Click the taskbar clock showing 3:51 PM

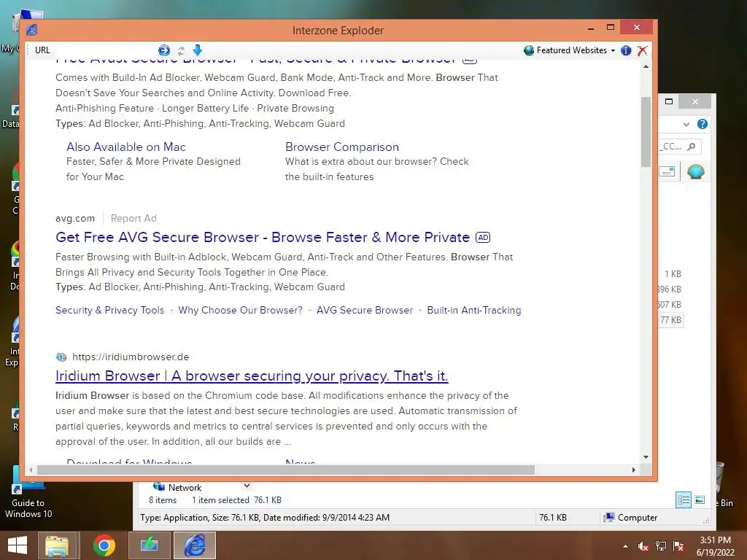[x=716, y=546]
